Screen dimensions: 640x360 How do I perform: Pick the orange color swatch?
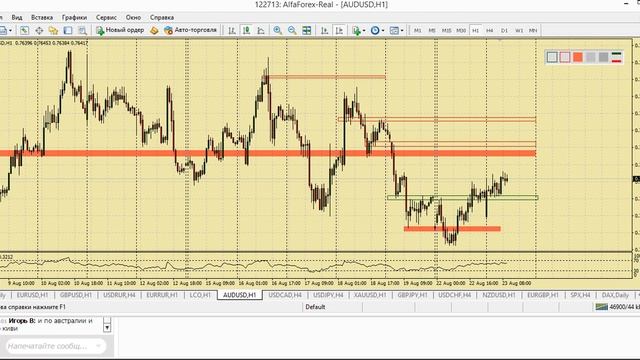(578, 57)
